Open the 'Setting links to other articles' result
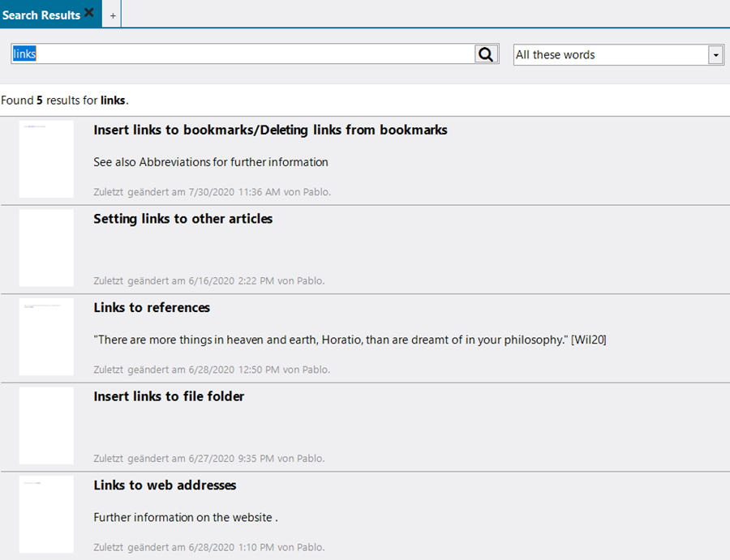Screen dimensions: 730x560 coord(182,219)
